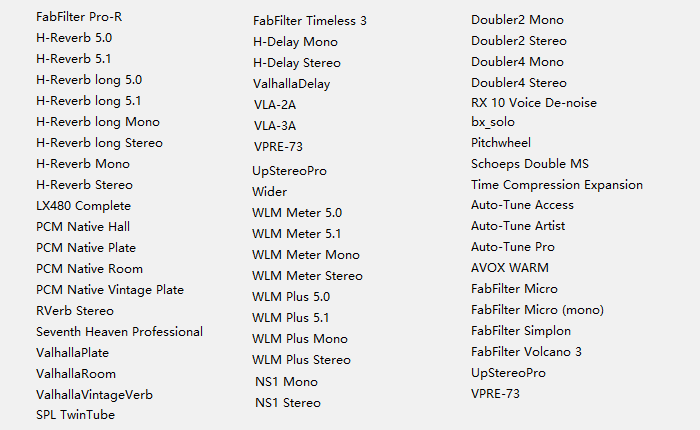Pick the VLA-2A compressor
The width and height of the screenshot is (700, 430).
pyautogui.click(x=275, y=105)
